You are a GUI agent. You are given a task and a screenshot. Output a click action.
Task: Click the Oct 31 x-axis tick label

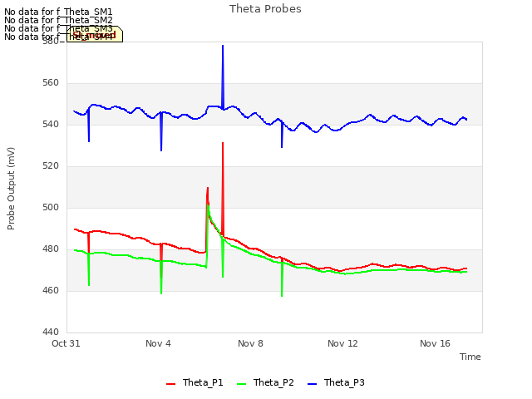pyautogui.click(x=66, y=343)
